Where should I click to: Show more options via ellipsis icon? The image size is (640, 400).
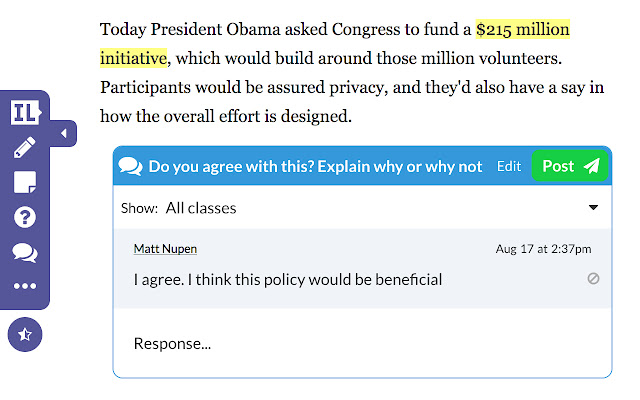click(24, 287)
